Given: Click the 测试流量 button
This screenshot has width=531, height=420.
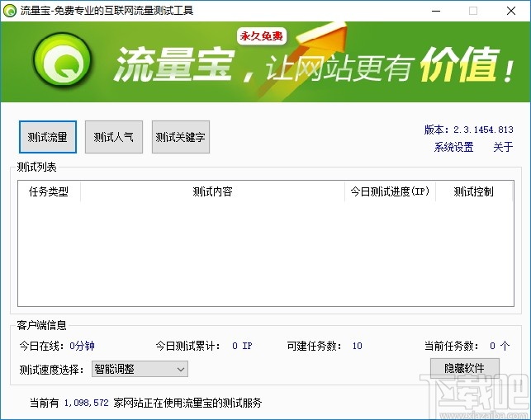Looking at the screenshot, I should pyautogui.click(x=48, y=137).
